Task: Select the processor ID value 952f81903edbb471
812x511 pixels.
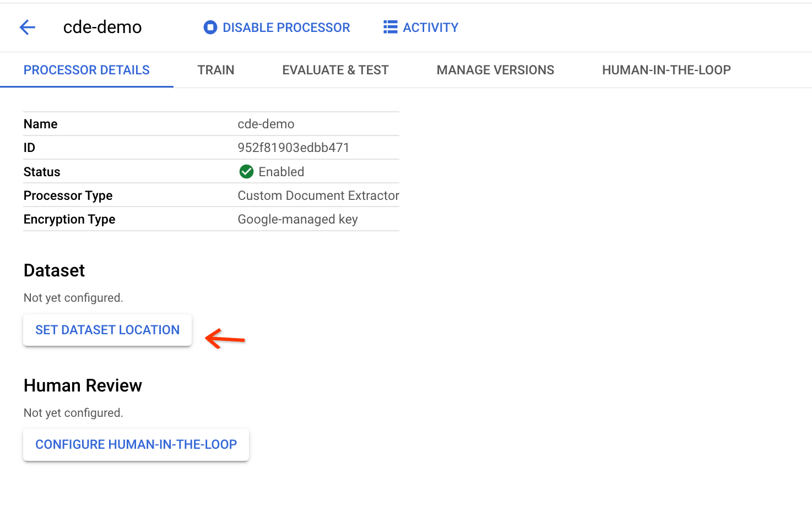Action: (293, 148)
